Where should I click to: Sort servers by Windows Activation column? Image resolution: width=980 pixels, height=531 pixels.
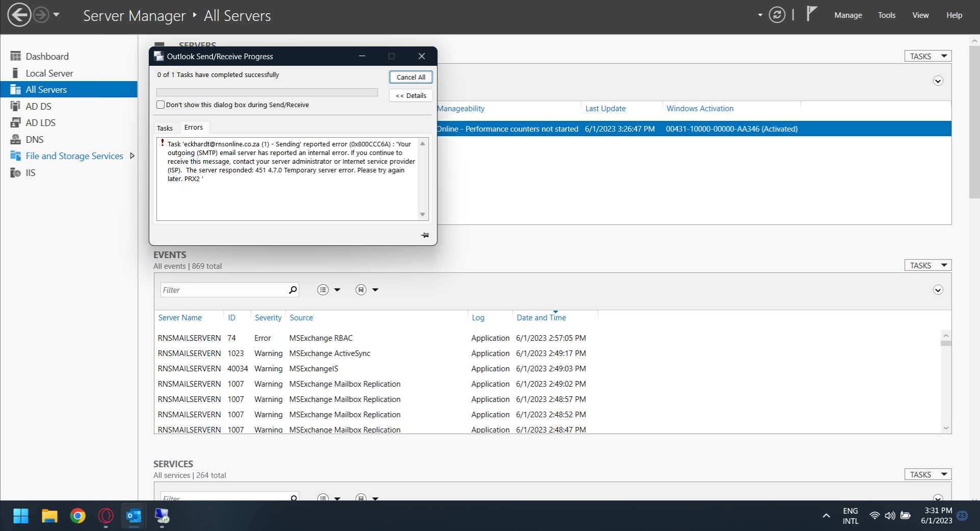[x=700, y=108]
